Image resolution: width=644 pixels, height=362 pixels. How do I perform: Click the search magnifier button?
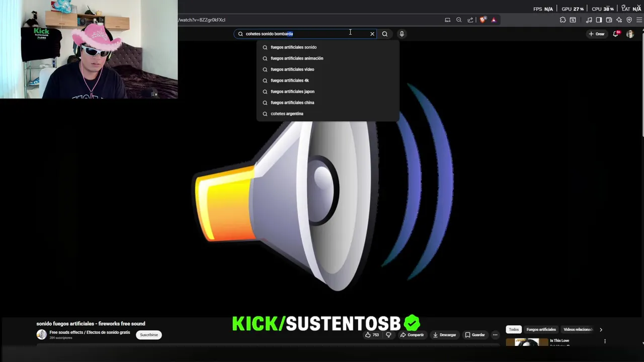click(x=385, y=34)
